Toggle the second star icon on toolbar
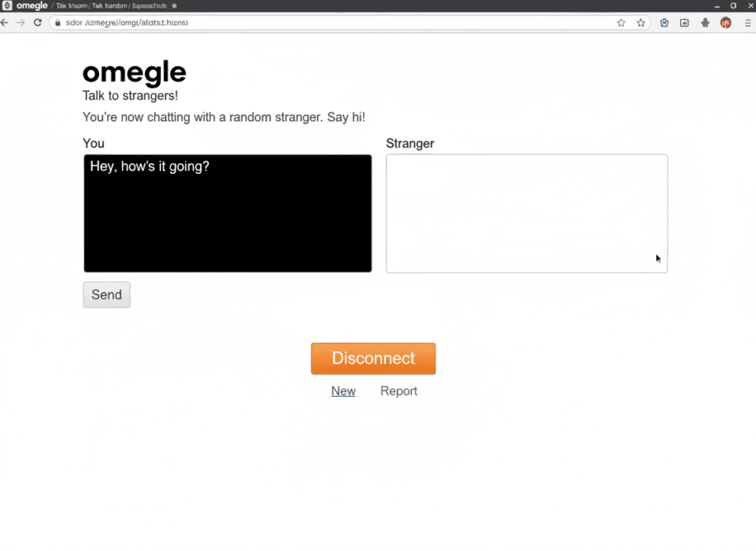The image size is (756, 551). click(x=641, y=22)
